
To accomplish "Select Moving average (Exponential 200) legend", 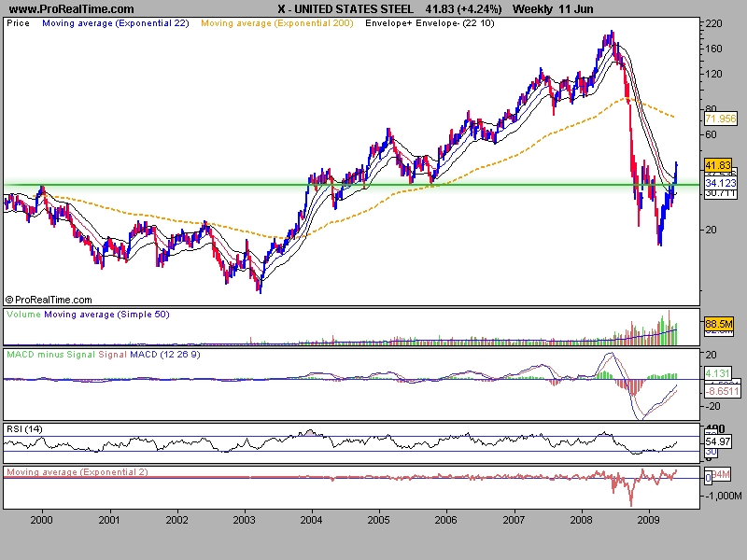I will (x=277, y=23).
